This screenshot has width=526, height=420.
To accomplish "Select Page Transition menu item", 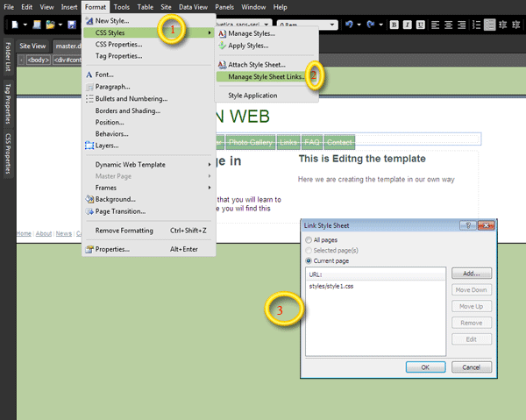I will pyautogui.click(x=149, y=211).
